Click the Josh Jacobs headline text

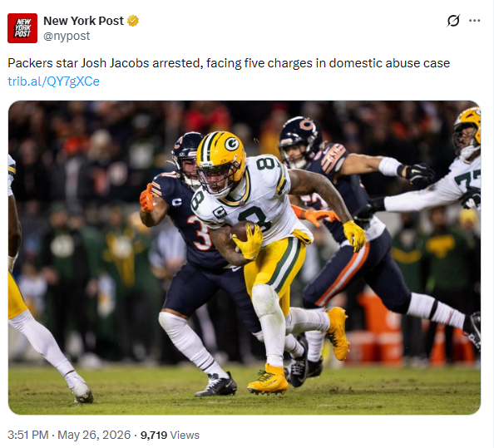229,63
